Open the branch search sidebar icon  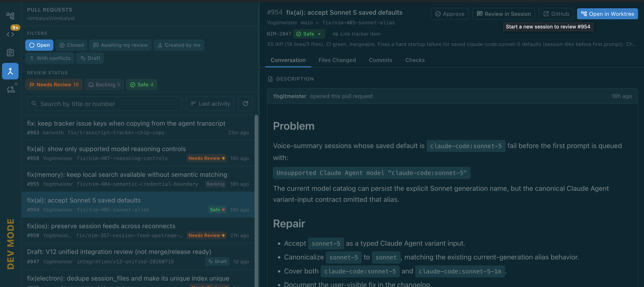click(10, 89)
